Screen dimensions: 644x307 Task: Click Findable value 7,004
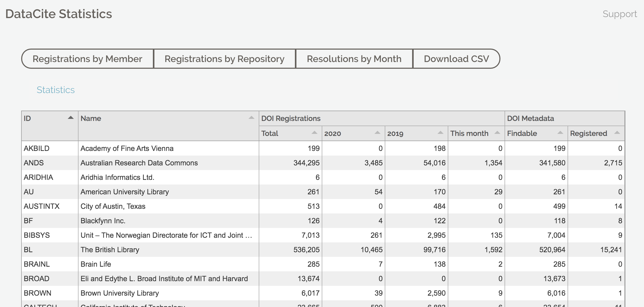(556, 235)
